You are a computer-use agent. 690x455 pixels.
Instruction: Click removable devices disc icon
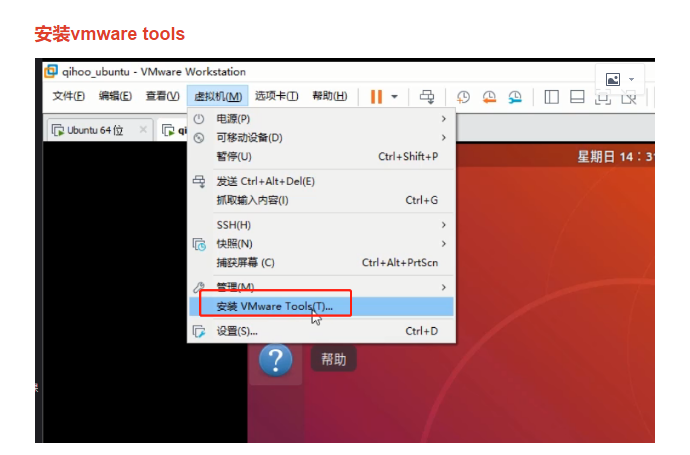coord(199,138)
